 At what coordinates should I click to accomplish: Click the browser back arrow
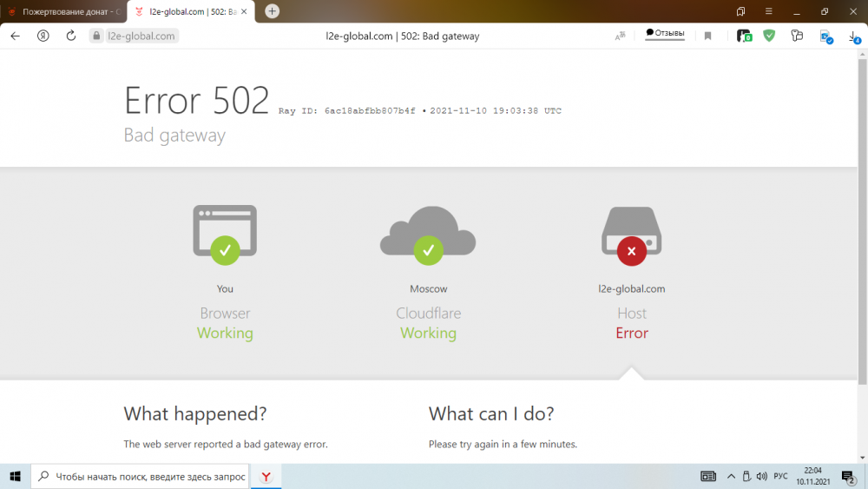click(x=15, y=36)
